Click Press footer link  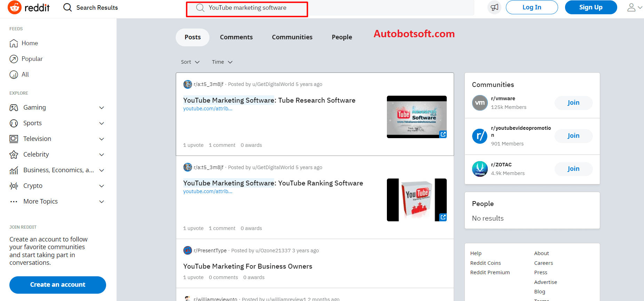click(541, 272)
